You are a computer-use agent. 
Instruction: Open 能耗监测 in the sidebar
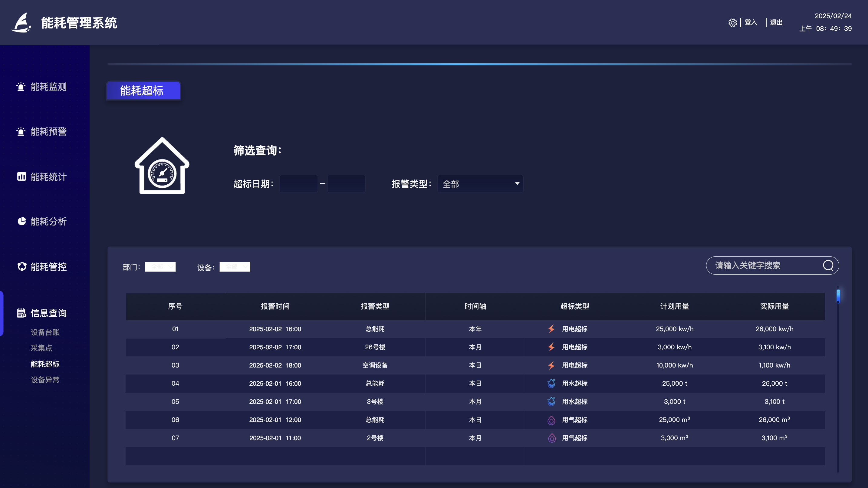(48, 87)
